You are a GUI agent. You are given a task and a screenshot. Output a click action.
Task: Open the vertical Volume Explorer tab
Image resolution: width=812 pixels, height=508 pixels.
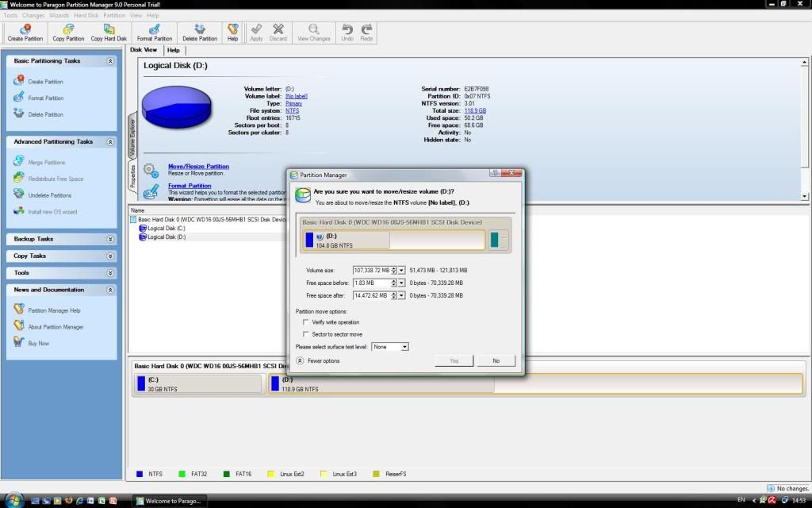132,137
